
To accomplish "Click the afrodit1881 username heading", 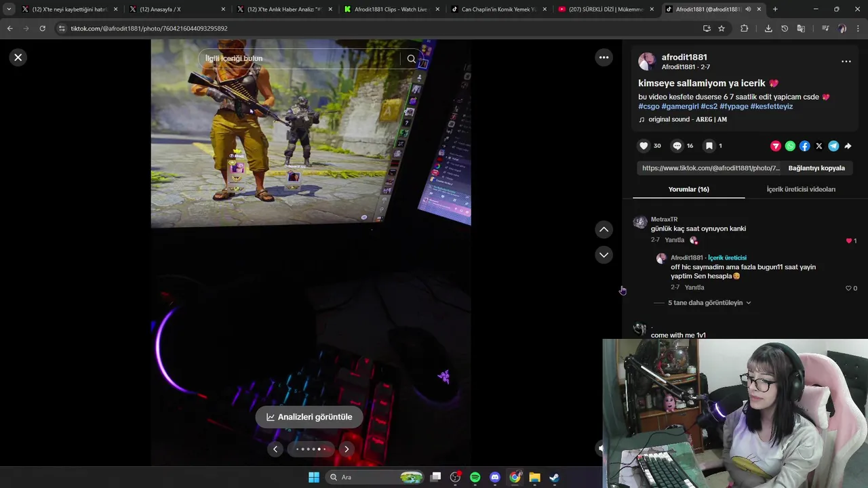I will (x=684, y=58).
